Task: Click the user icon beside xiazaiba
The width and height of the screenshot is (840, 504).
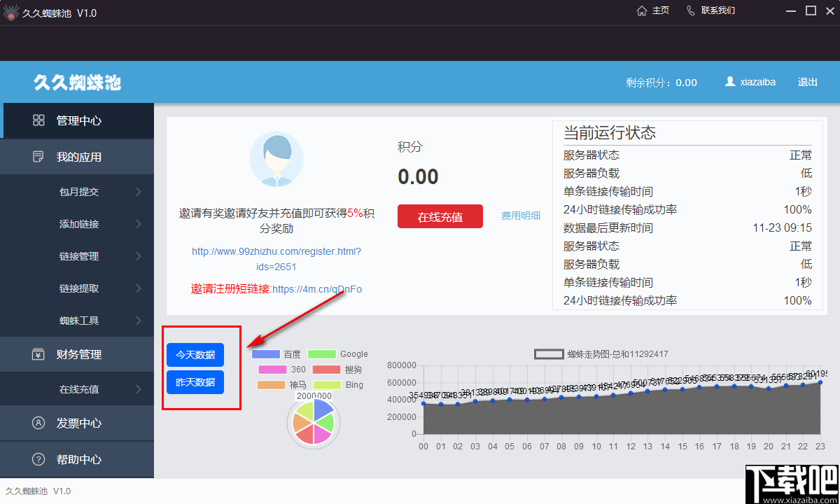Action: [730, 81]
